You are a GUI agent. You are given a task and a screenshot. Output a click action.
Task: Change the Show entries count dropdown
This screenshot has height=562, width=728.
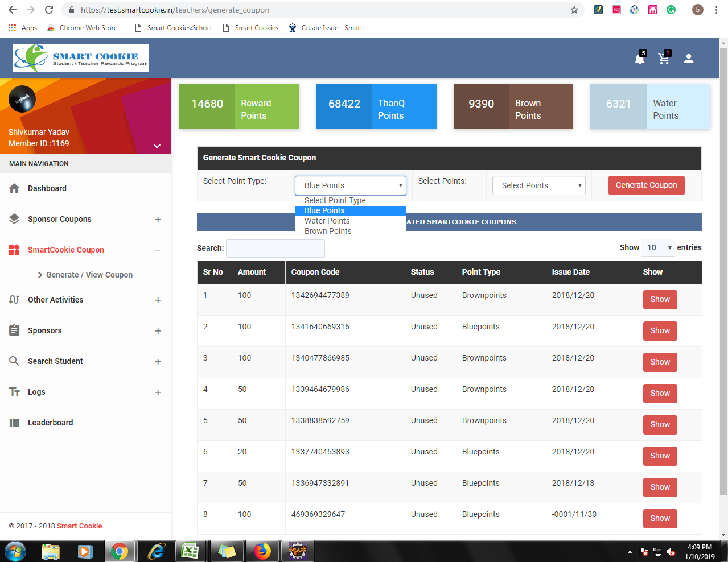pyautogui.click(x=658, y=247)
